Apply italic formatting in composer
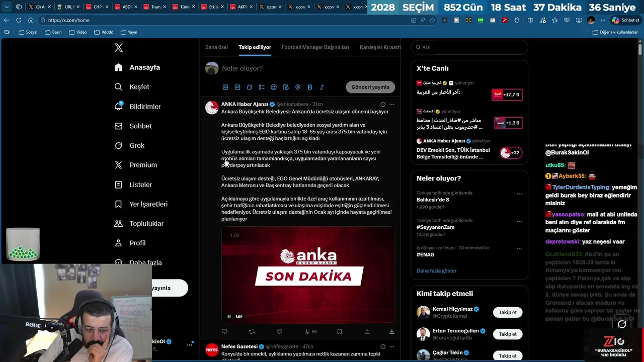644x362 pixels. coord(322,87)
